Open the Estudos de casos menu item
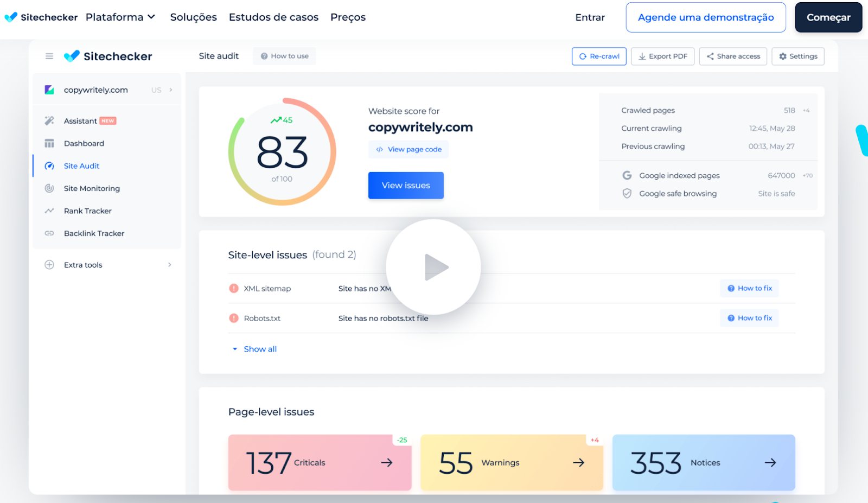The image size is (868, 503). click(274, 17)
